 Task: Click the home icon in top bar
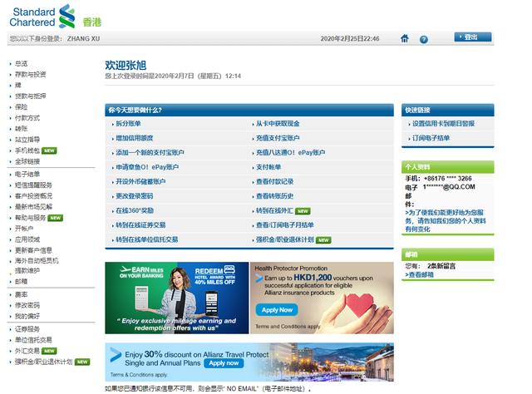pyautogui.click(x=405, y=38)
